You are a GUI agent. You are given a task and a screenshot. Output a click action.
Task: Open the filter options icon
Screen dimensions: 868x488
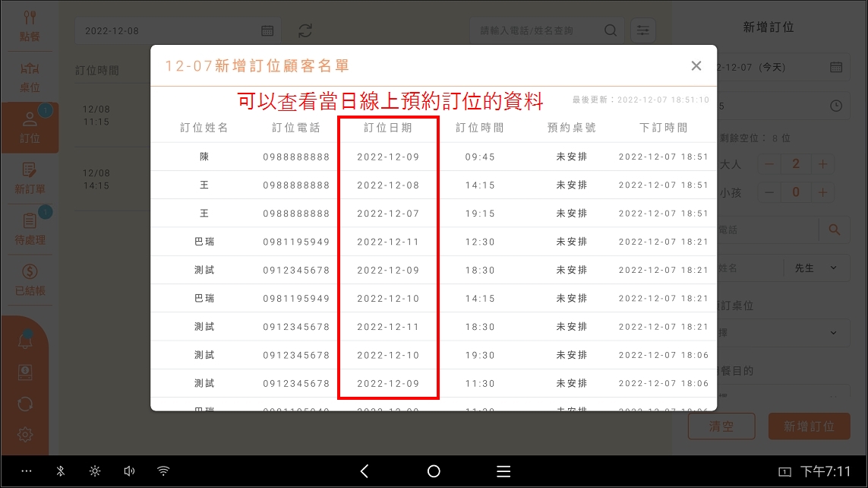click(x=643, y=30)
